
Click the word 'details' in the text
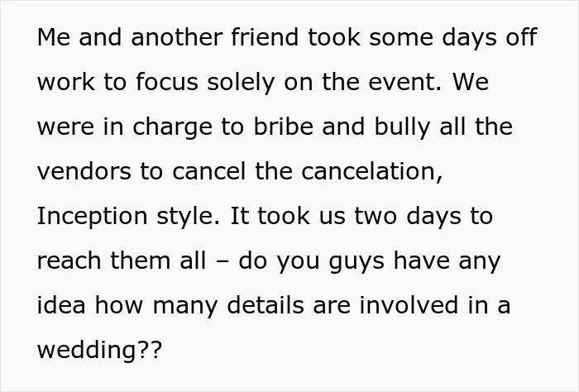(x=266, y=305)
